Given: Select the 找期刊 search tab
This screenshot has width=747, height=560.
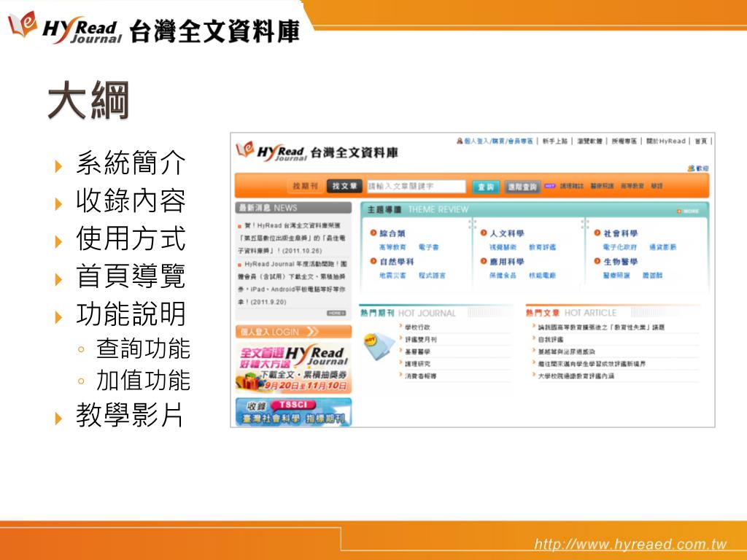Looking at the screenshot, I should click(305, 186).
